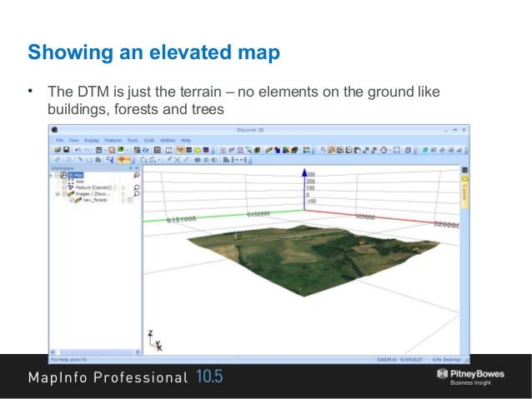Screen dimensions: 532x399
Task: Click the table grid icon on New_forests row
Action: [x=130, y=200]
